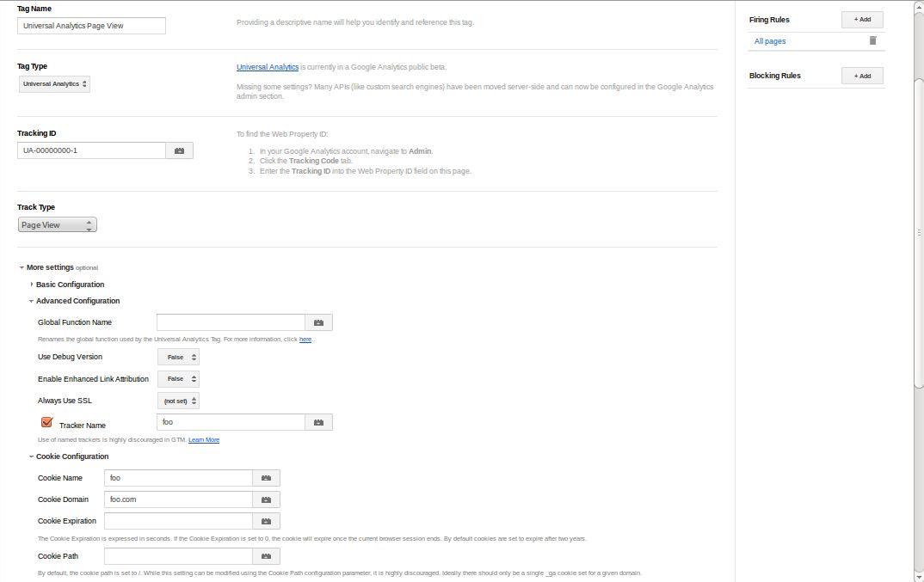Open macro picker beside Cookie Domain field
This screenshot has height=582, width=924.
(x=267, y=499)
